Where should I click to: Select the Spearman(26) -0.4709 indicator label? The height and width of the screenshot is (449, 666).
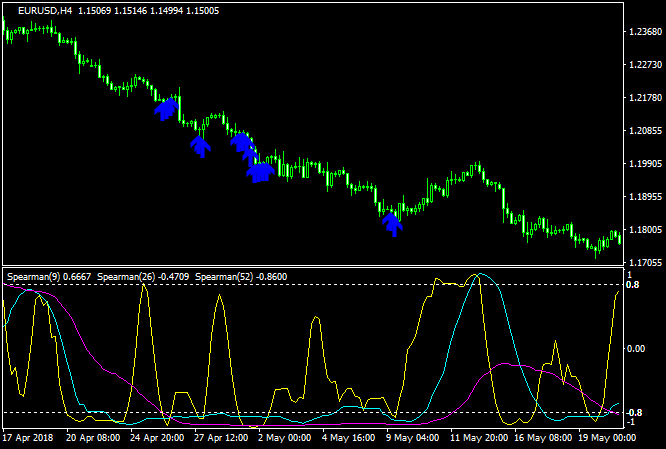click(x=143, y=277)
